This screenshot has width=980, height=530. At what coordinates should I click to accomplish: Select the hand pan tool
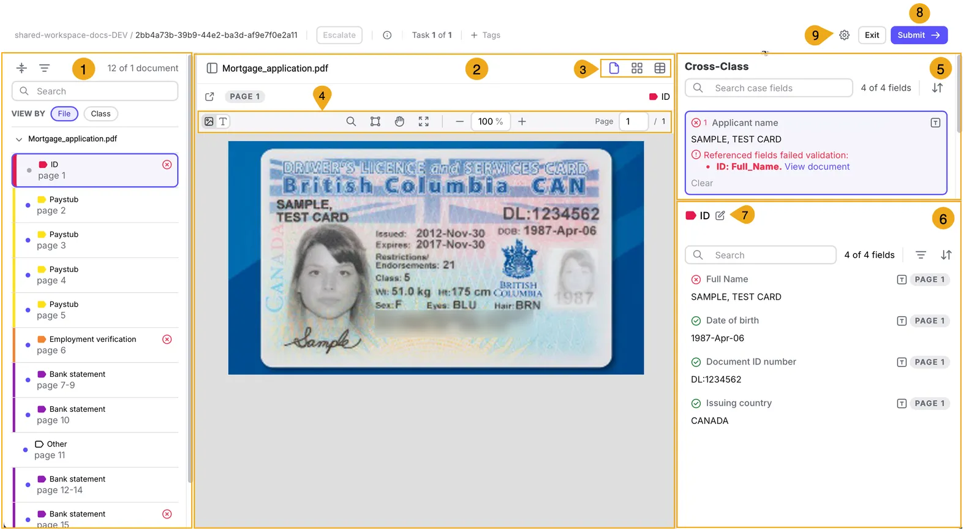[x=399, y=121]
